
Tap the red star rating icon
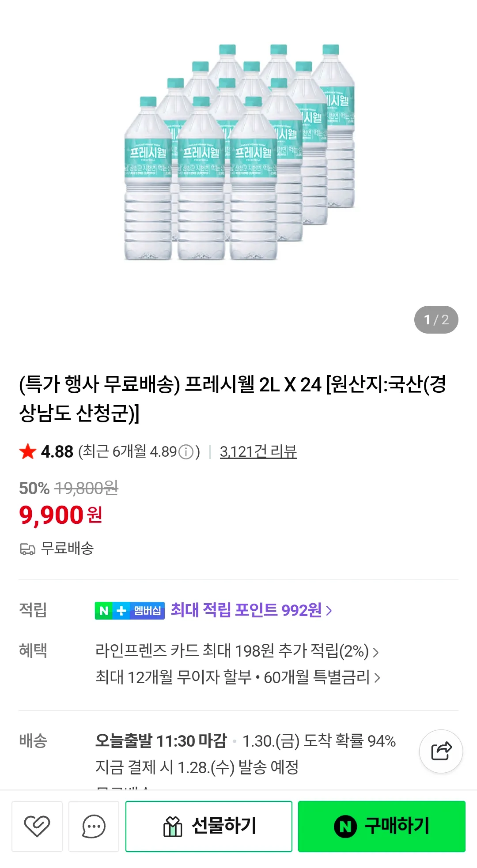[28, 452]
